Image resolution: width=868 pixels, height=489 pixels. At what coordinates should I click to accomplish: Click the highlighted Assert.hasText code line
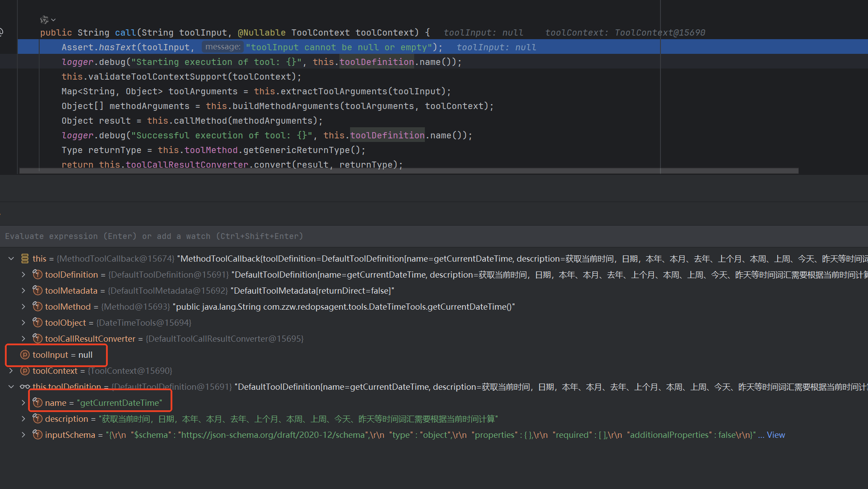443,47
